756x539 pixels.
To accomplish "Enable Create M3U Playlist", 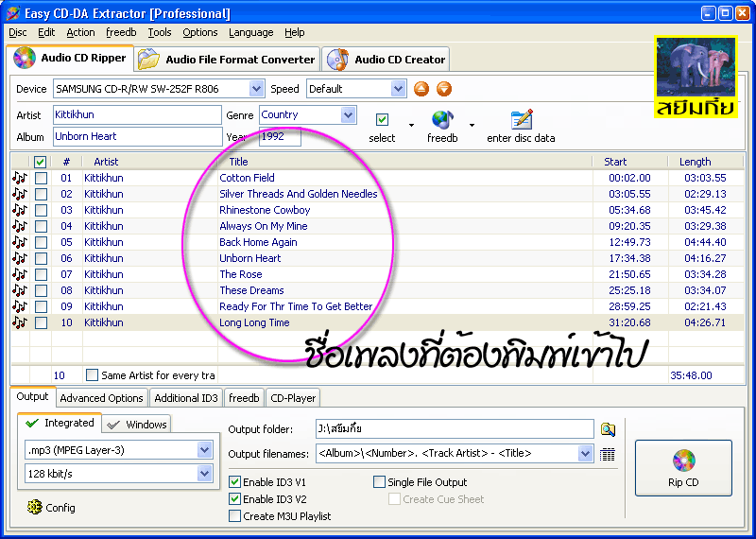I will pos(234,516).
